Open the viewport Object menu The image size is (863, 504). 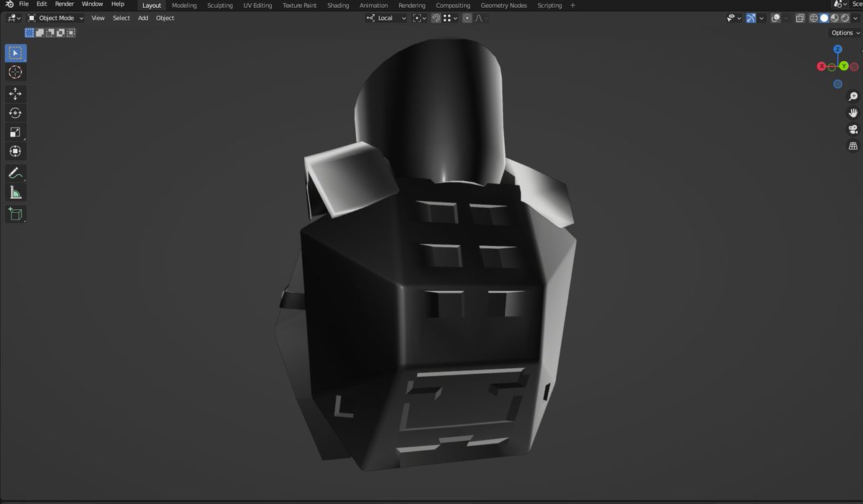(165, 18)
